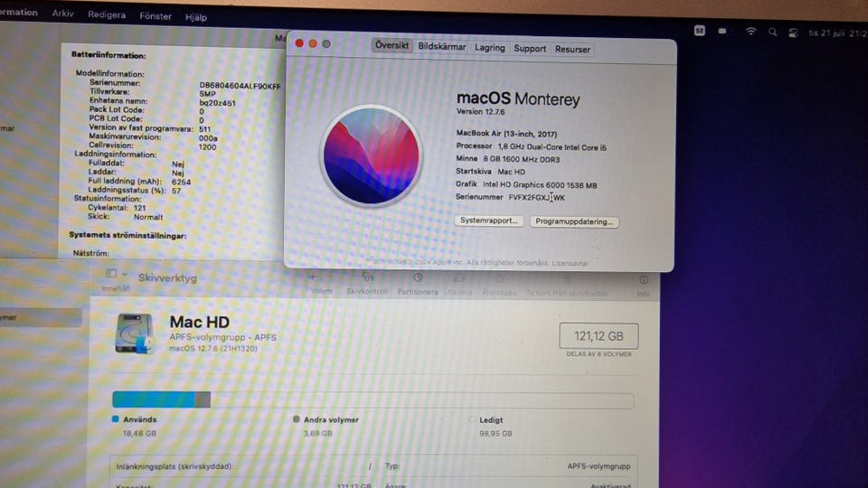Select serial number FVFX2FGXJ1WK text

click(x=537, y=198)
